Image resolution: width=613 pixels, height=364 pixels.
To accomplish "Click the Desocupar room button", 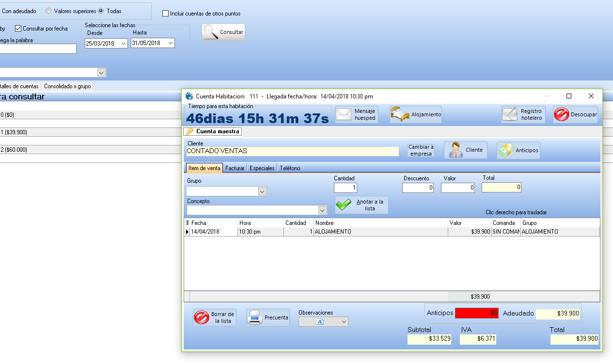I will point(562,115).
